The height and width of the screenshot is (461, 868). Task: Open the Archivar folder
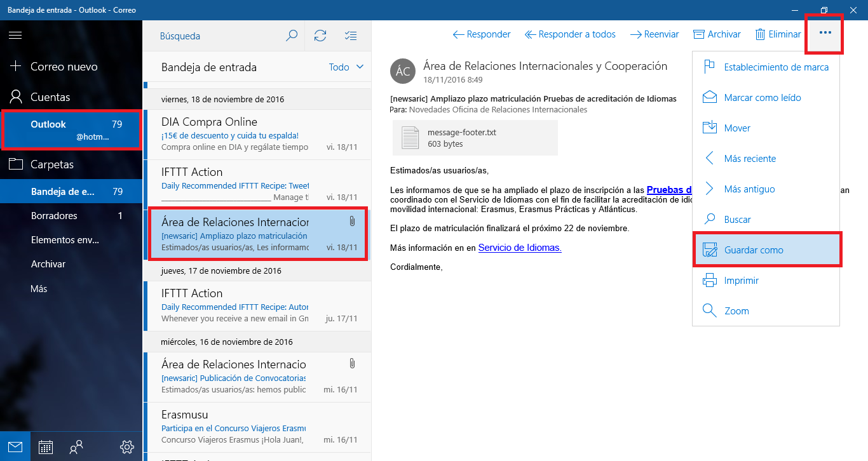(71, 264)
